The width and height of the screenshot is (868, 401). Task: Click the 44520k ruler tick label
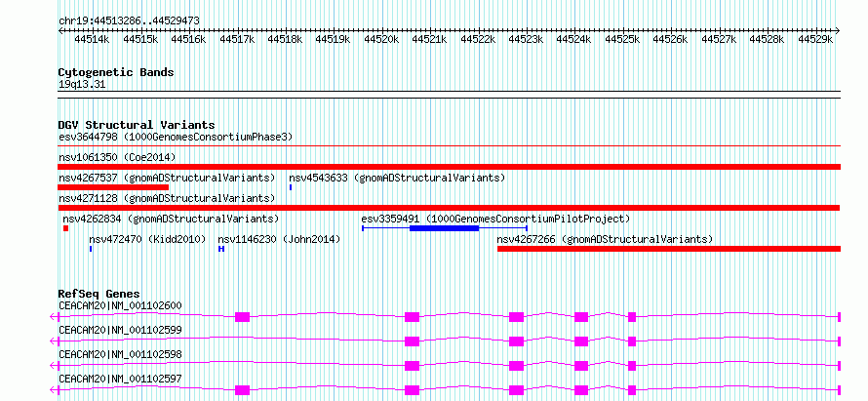[x=381, y=39]
